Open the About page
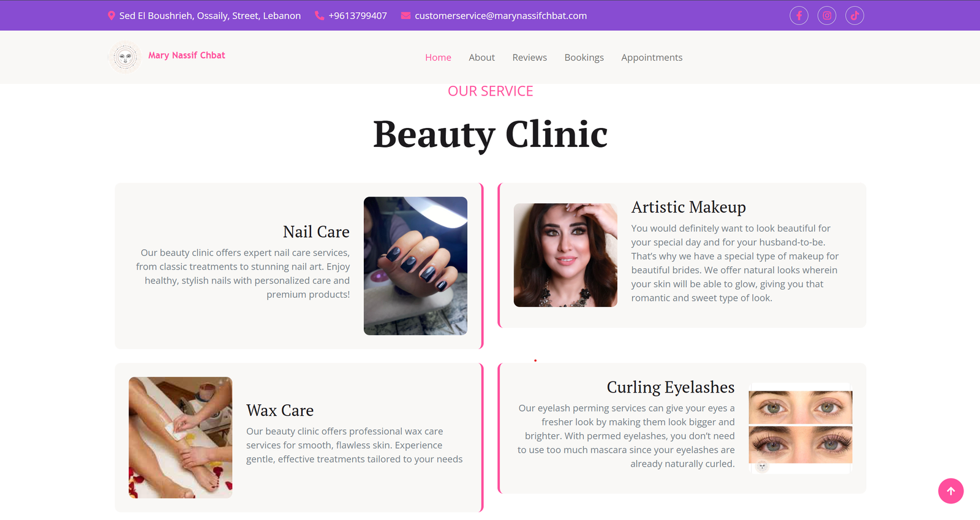 [x=481, y=58]
